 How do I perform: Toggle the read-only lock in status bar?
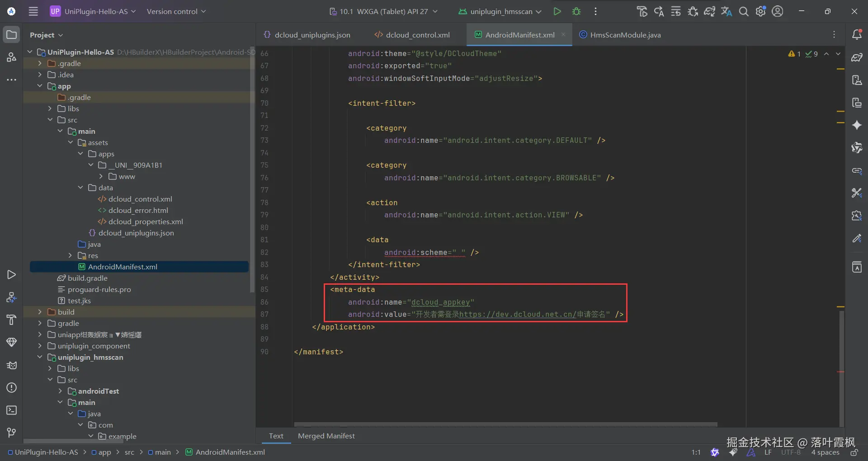click(x=854, y=452)
